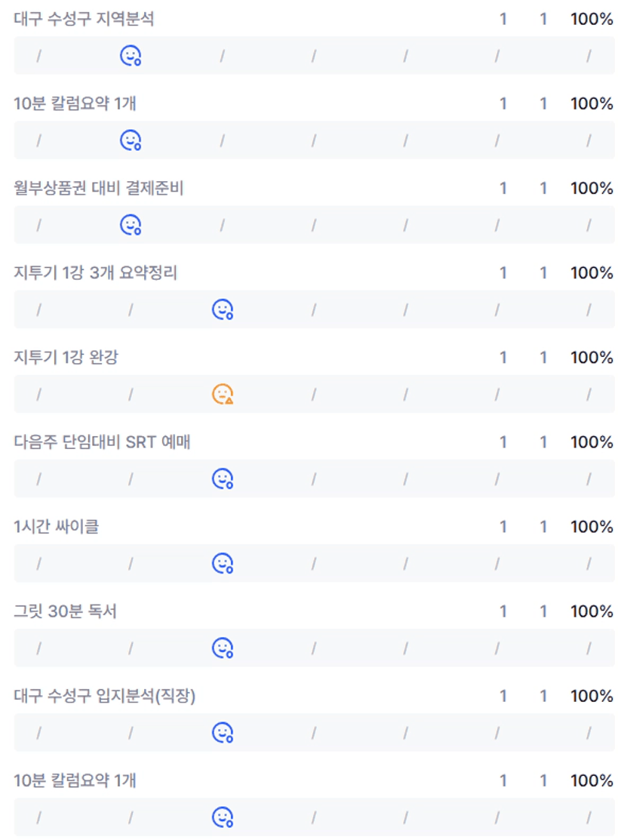The height and width of the screenshot is (840, 624).
Task: Click the orange face icon under 지투기 1강 완강
Action: (x=223, y=394)
